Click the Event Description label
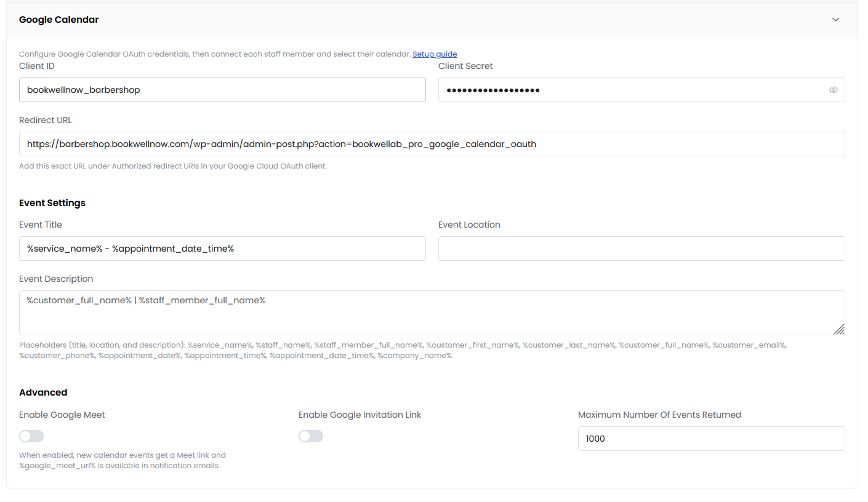The image size is (868, 502). point(56,279)
